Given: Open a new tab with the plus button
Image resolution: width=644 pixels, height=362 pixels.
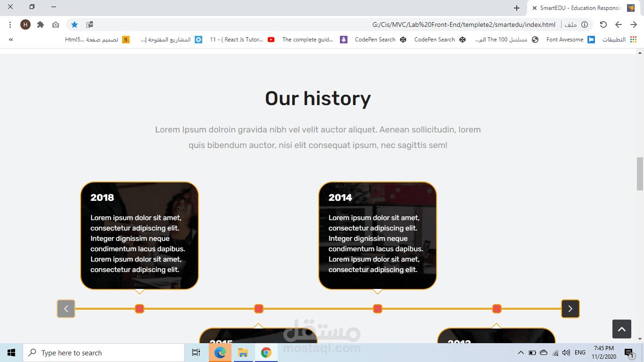Looking at the screenshot, I should [517, 8].
